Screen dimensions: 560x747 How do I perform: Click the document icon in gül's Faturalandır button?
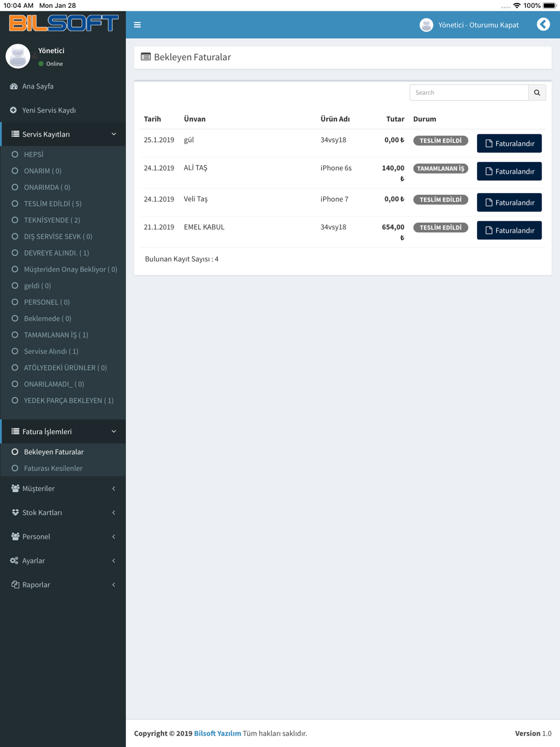(489, 143)
